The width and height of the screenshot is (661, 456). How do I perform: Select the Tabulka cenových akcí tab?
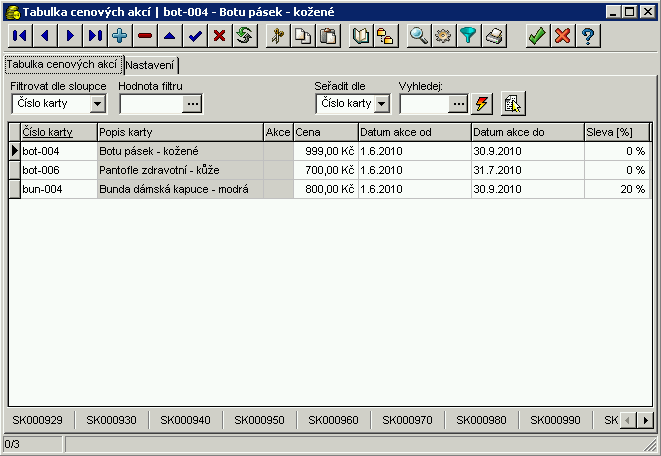[x=62, y=65]
